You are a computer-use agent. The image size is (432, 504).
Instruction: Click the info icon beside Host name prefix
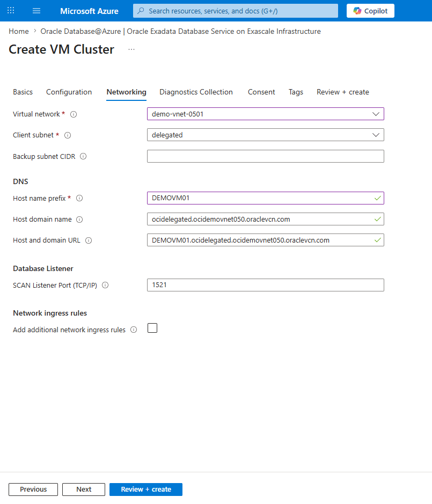click(x=79, y=198)
